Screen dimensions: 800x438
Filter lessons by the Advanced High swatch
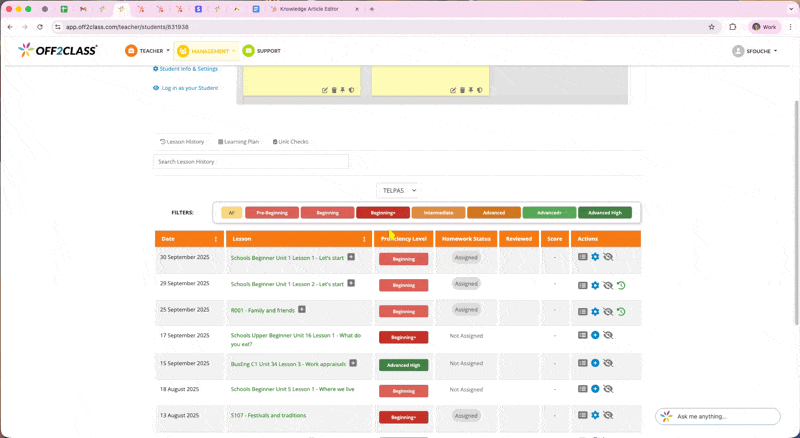604,212
